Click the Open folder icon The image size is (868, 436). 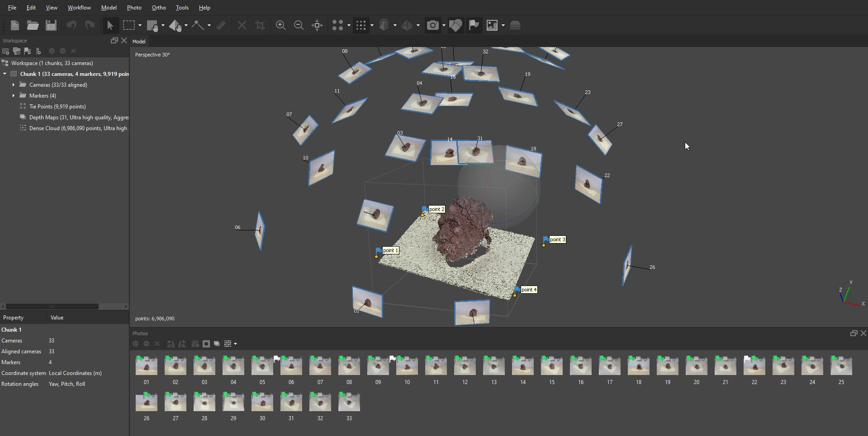pos(33,25)
